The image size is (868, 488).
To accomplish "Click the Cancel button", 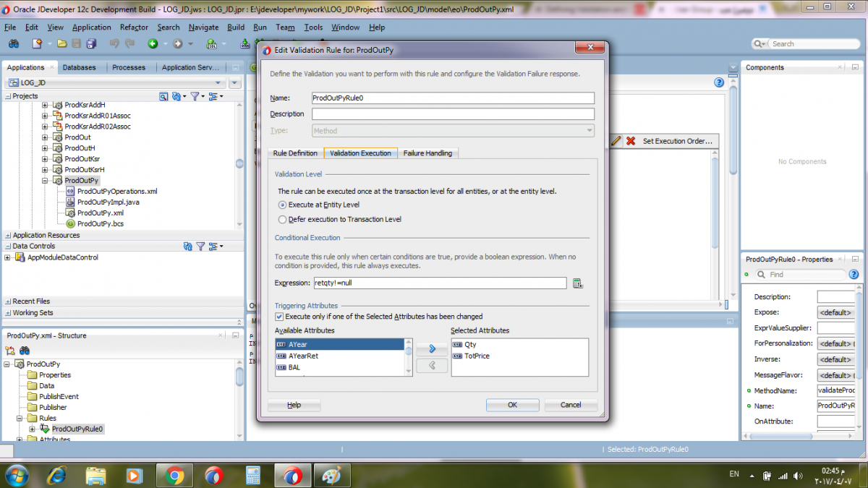I will pyautogui.click(x=571, y=405).
